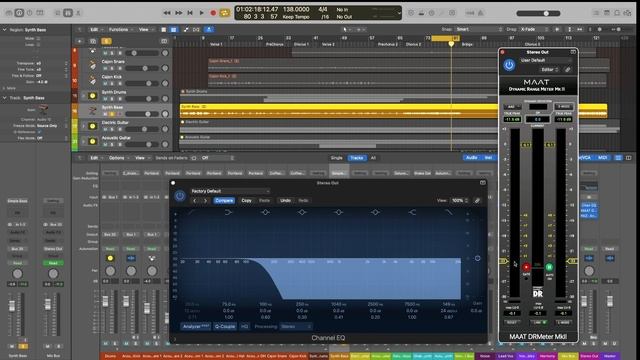Screen dimensions: 640x360
Task: Toggle MAAT DRMeter plugin power button
Action: tap(509, 65)
